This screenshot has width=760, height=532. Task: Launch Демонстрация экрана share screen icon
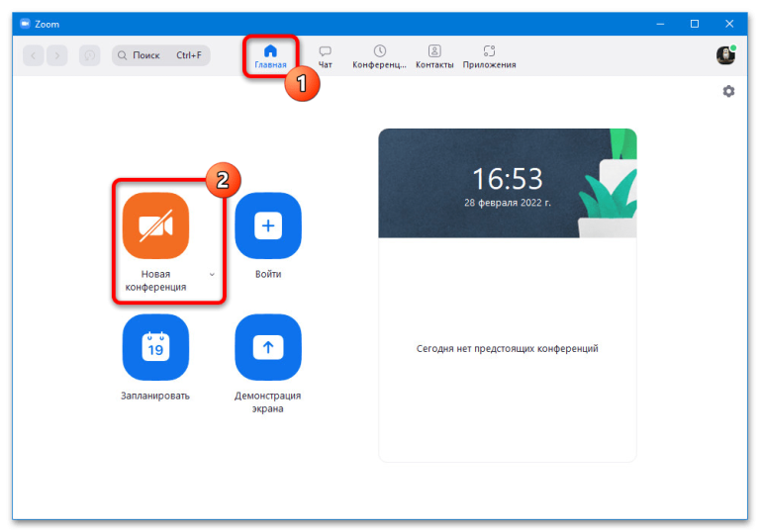click(268, 347)
